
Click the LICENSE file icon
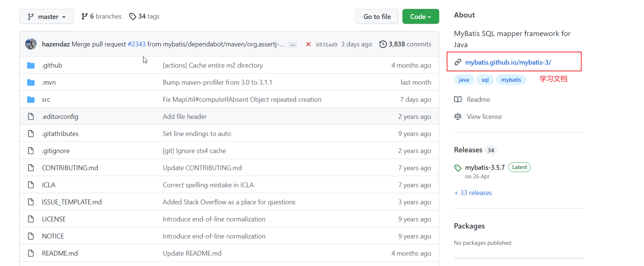31,219
